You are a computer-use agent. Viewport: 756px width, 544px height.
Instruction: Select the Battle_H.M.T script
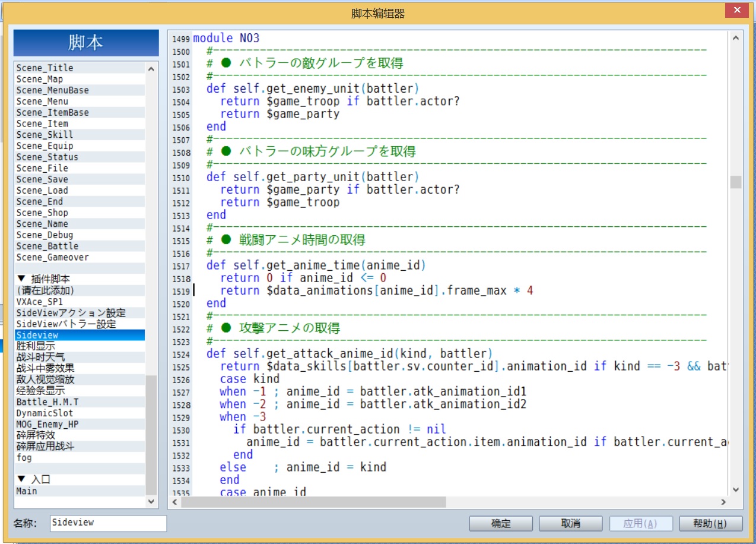click(80, 402)
